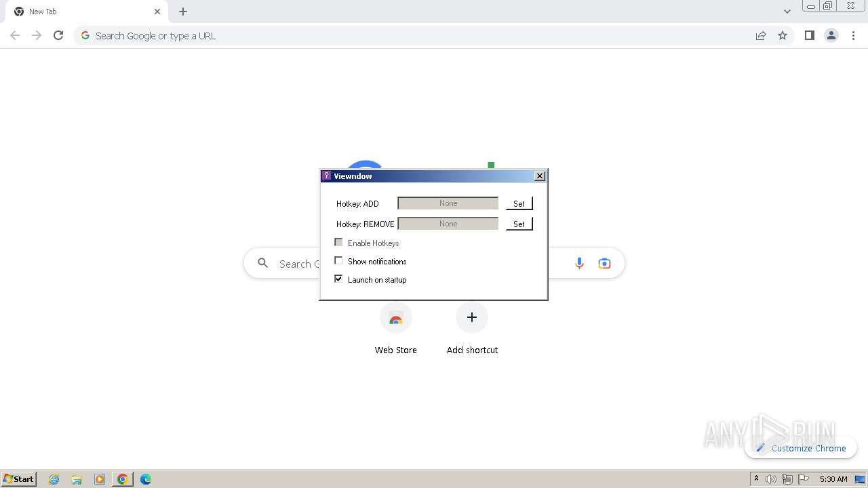Click the show desktop monitor icon

[860, 479]
